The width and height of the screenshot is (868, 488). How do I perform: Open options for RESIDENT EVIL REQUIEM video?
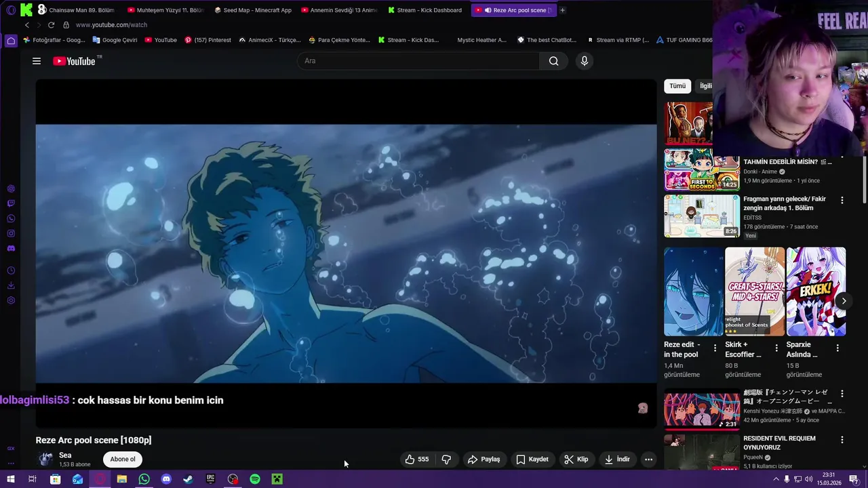coord(842,440)
